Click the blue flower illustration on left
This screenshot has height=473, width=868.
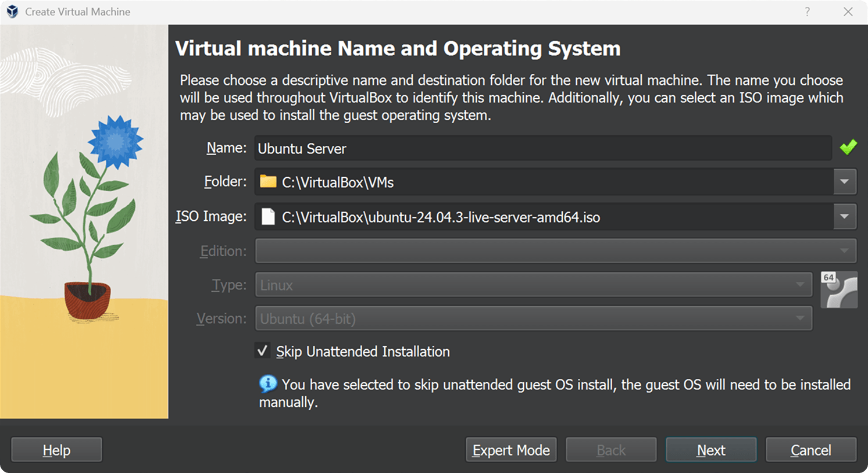[115, 141]
